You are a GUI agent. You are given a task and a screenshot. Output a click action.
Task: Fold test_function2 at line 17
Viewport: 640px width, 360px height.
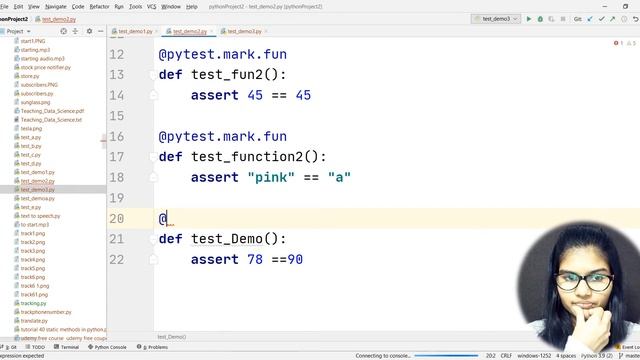tap(153, 157)
